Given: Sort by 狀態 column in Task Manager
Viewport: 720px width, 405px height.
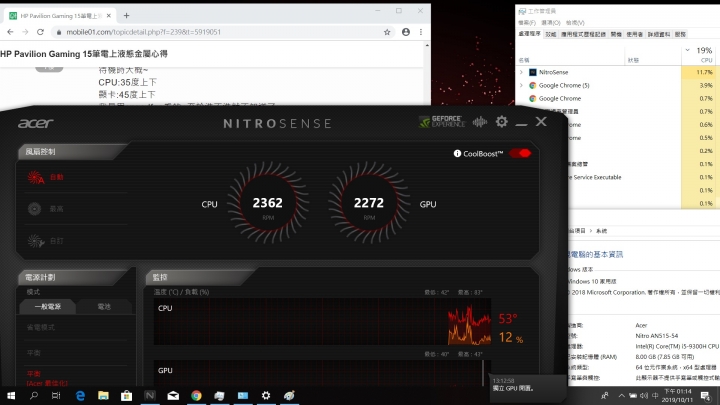Looking at the screenshot, I should click(x=633, y=60).
